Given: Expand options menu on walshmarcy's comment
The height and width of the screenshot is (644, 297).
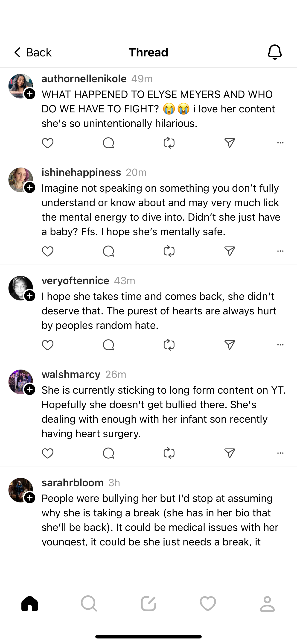Looking at the screenshot, I should click(x=280, y=453).
